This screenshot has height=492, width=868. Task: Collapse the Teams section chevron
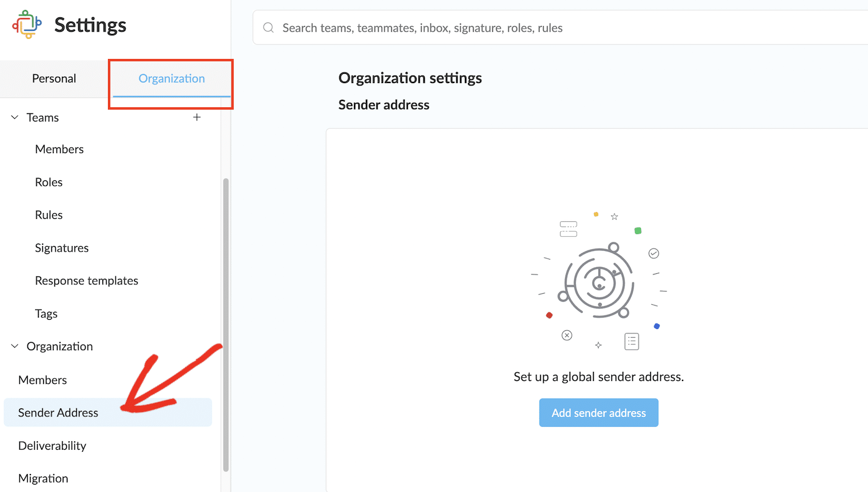tap(14, 116)
